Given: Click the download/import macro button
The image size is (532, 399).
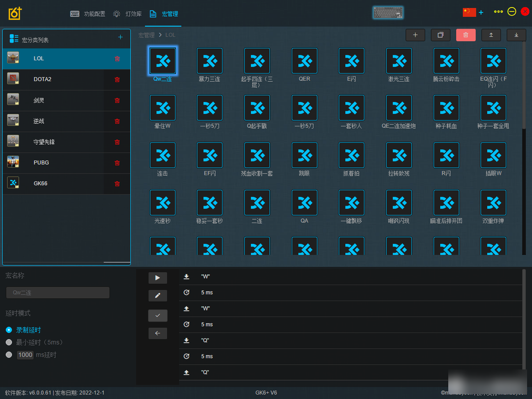Looking at the screenshot, I should tap(516, 35).
